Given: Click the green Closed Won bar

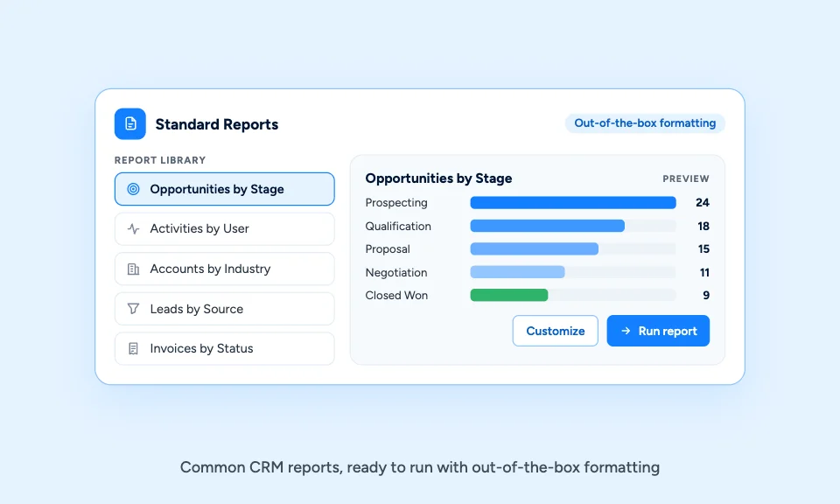Looking at the screenshot, I should (x=509, y=295).
